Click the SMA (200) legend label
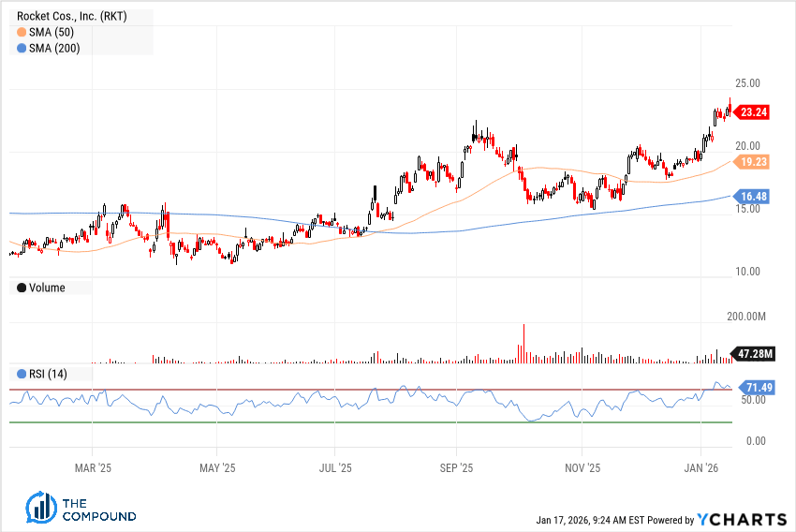This screenshot has height=532, width=796. coord(54,49)
